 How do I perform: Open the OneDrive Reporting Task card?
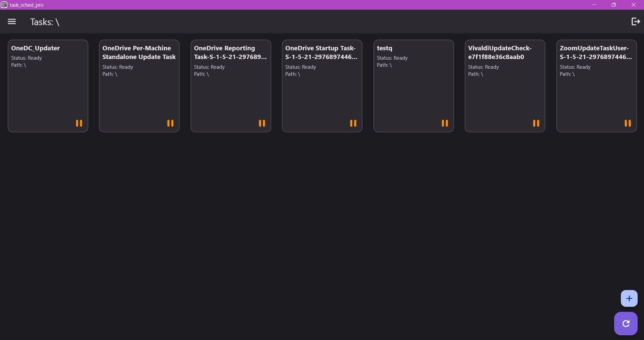point(231,86)
